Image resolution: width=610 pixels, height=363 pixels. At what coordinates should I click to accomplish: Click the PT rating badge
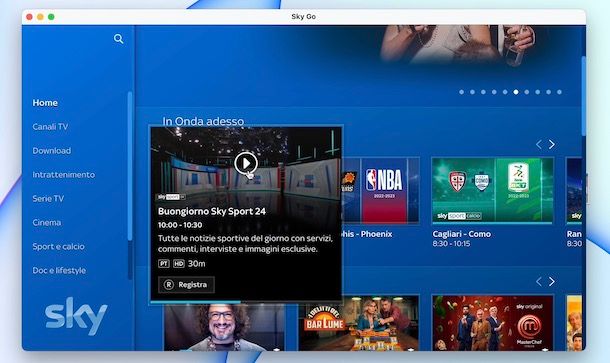pyautogui.click(x=164, y=264)
